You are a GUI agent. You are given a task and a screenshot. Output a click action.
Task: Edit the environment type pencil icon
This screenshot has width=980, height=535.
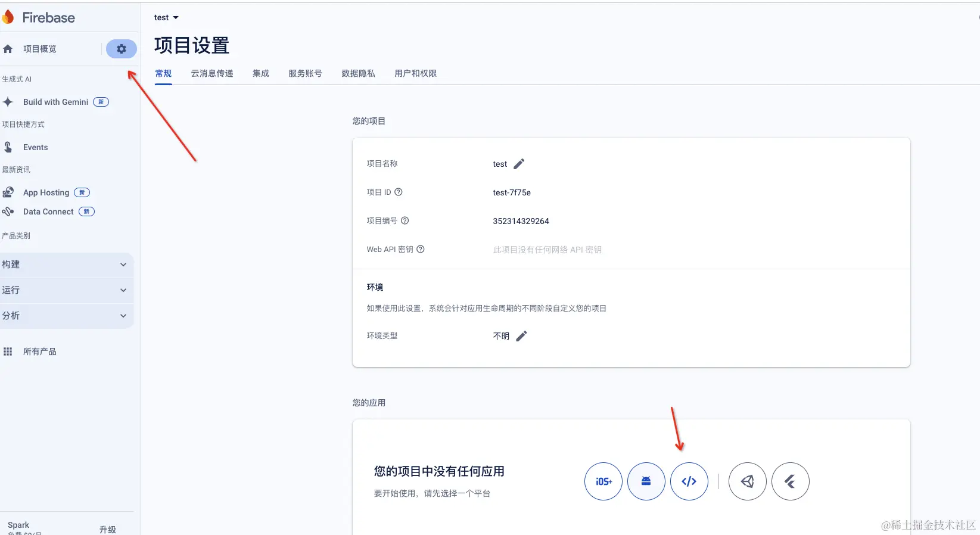(x=521, y=336)
